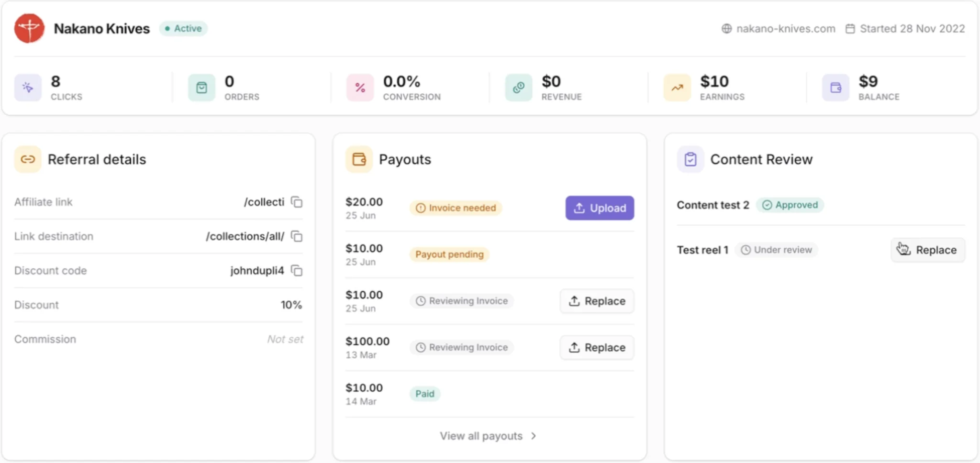Click the Nakano Knives brand name
The width and height of the screenshot is (980, 463).
click(102, 29)
